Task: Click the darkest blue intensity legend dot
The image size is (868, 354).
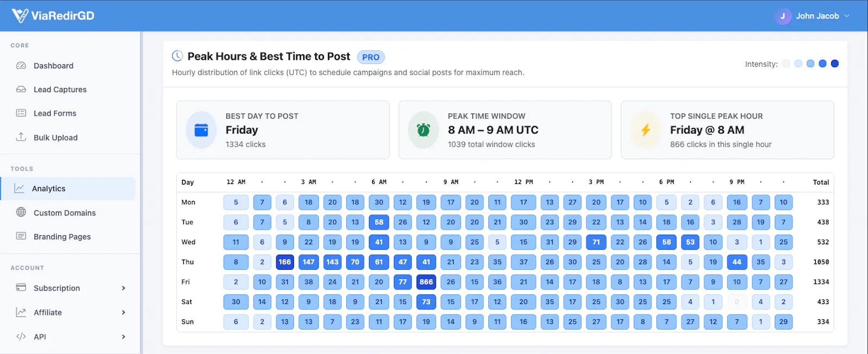Action: 835,64
